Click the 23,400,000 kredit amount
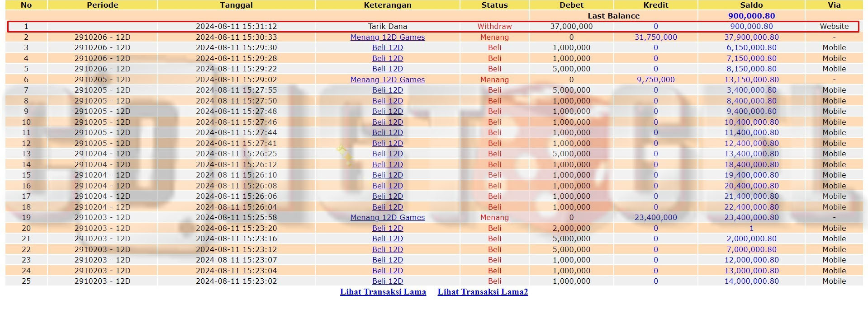This screenshot has height=309, width=868. pos(655,217)
